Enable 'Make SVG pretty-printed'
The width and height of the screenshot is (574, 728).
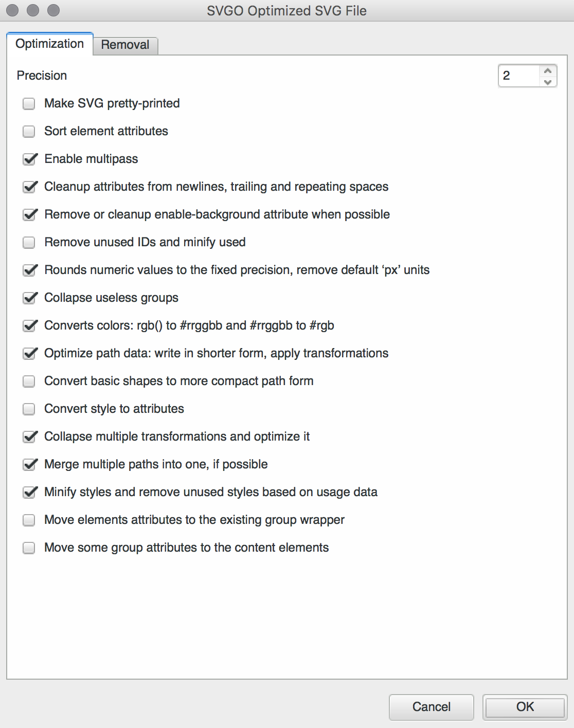[29, 103]
